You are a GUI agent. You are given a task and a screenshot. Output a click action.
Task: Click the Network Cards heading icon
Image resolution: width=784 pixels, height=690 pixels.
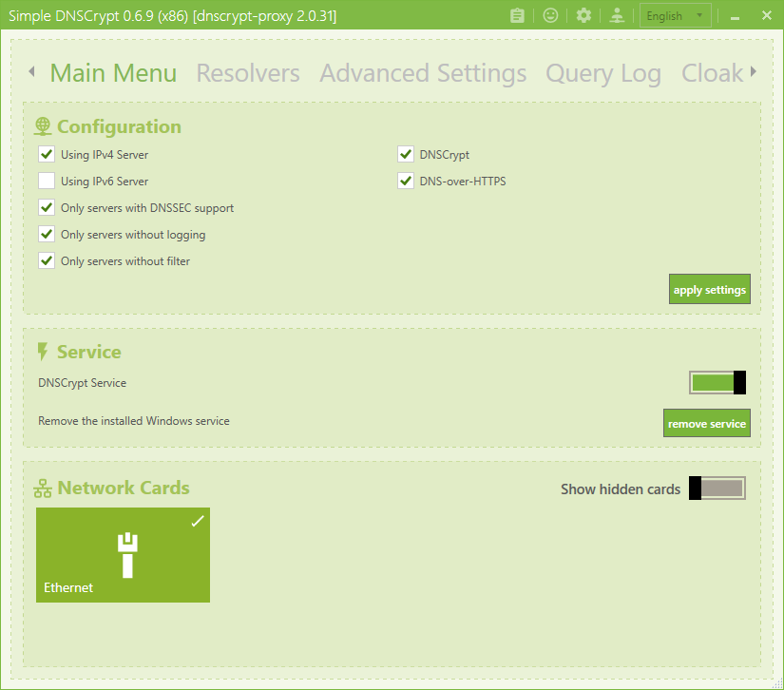43,489
